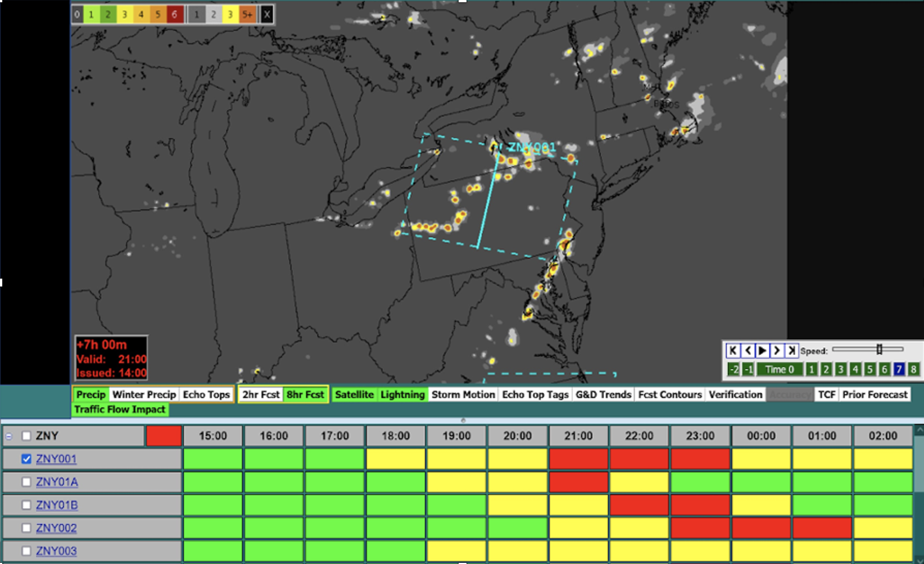This screenshot has width=924, height=564.
Task: Click the +7h 00m valid time box
Action: 111,358
